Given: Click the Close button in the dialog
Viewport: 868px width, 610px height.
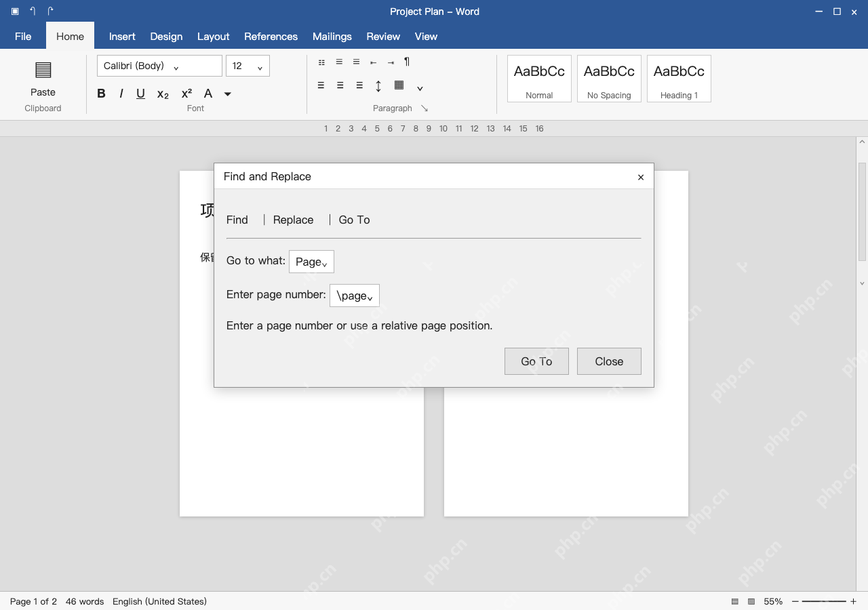Looking at the screenshot, I should (x=609, y=361).
